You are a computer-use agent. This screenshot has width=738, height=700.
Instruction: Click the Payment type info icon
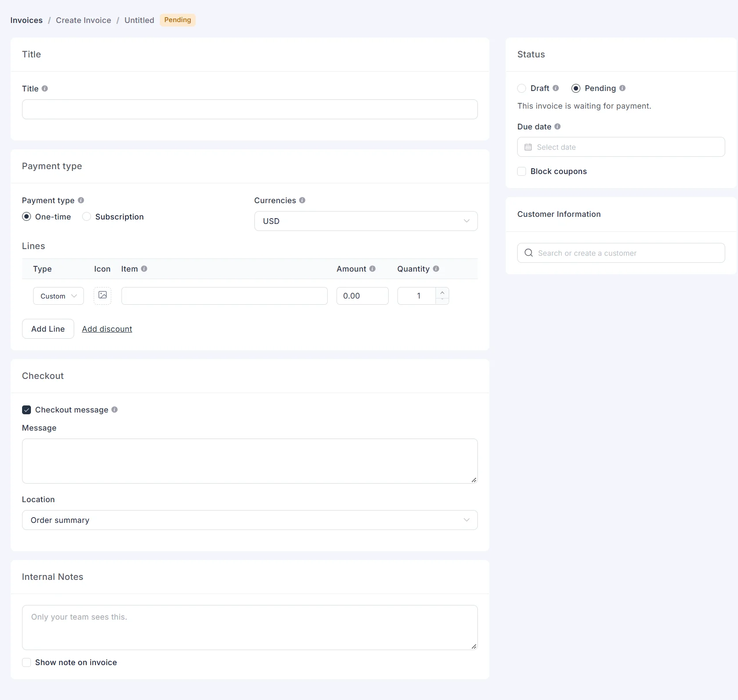[81, 200]
